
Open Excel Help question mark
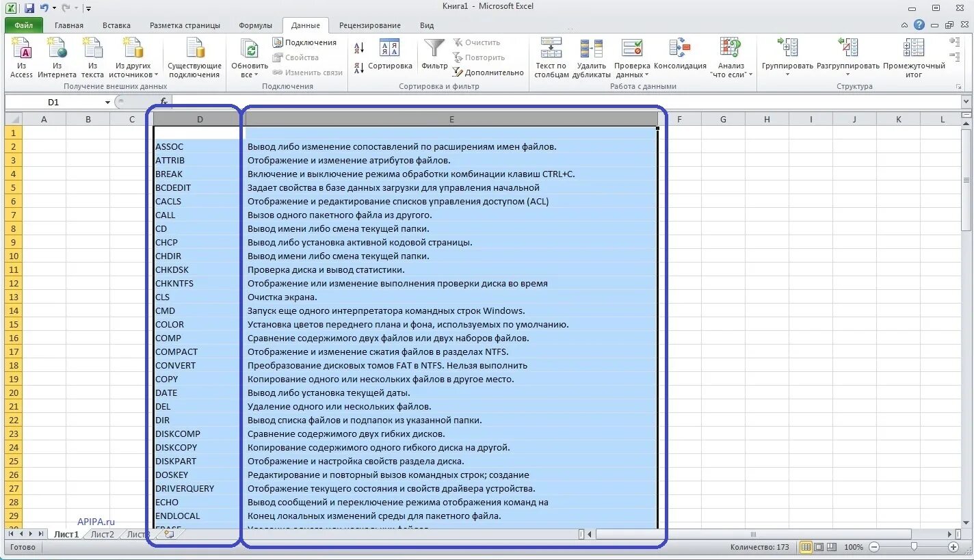919,25
